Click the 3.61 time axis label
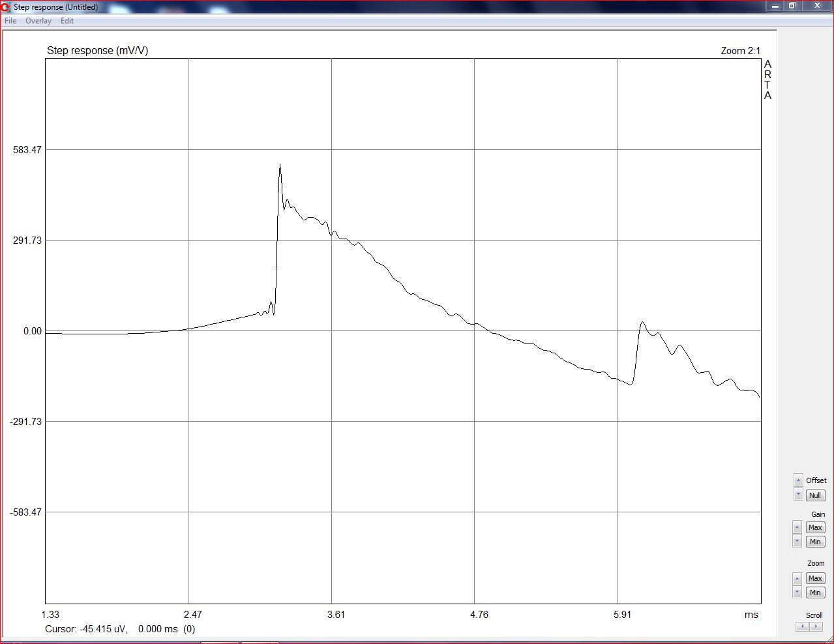This screenshot has width=834, height=644. [x=336, y=615]
